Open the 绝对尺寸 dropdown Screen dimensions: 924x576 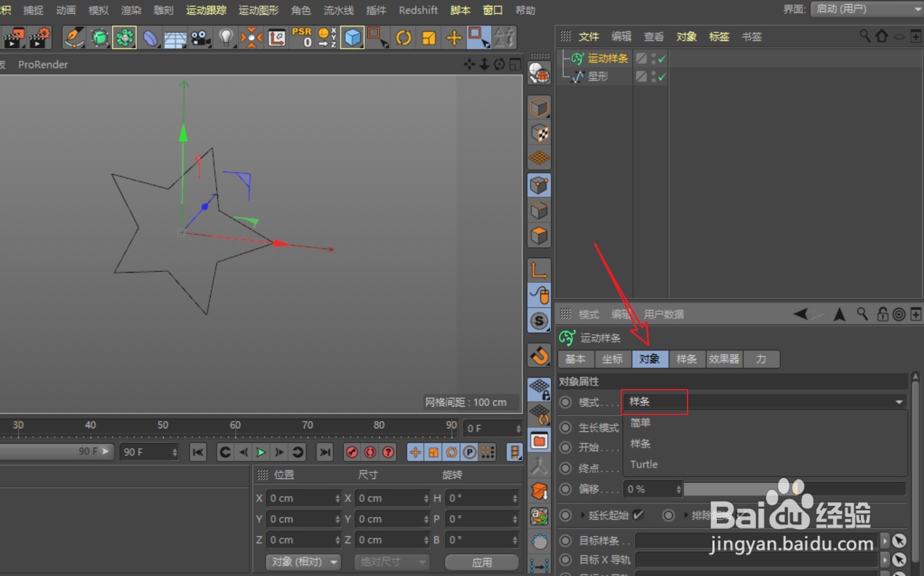coord(391,562)
